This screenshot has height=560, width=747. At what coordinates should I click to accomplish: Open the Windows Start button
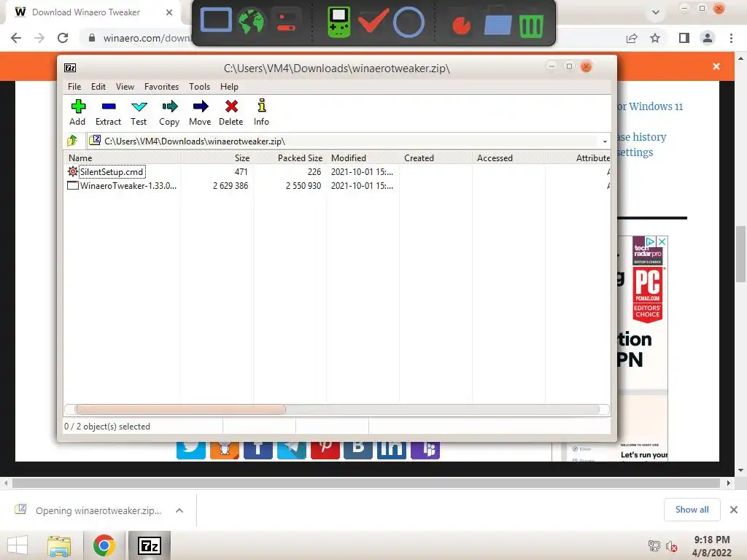pos(18,545)
